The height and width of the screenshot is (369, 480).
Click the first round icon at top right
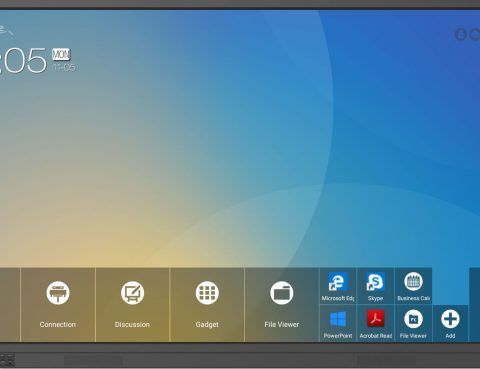point(461,34)
